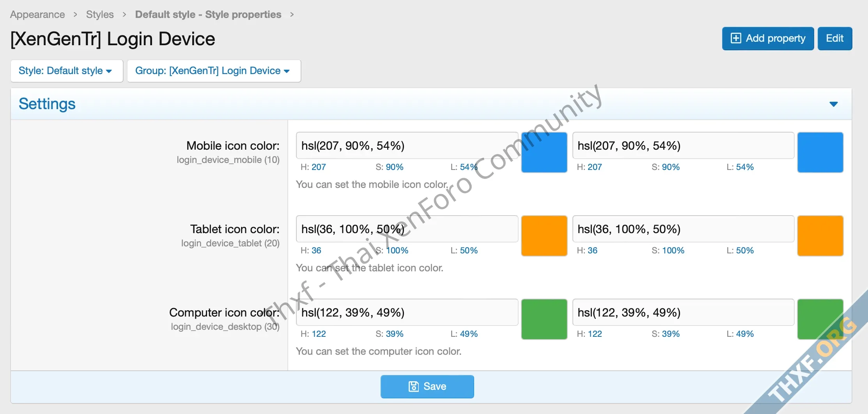Open the first orange Tablet icon color swatch
Screen dimensions: 868x414
click(544, 236)
